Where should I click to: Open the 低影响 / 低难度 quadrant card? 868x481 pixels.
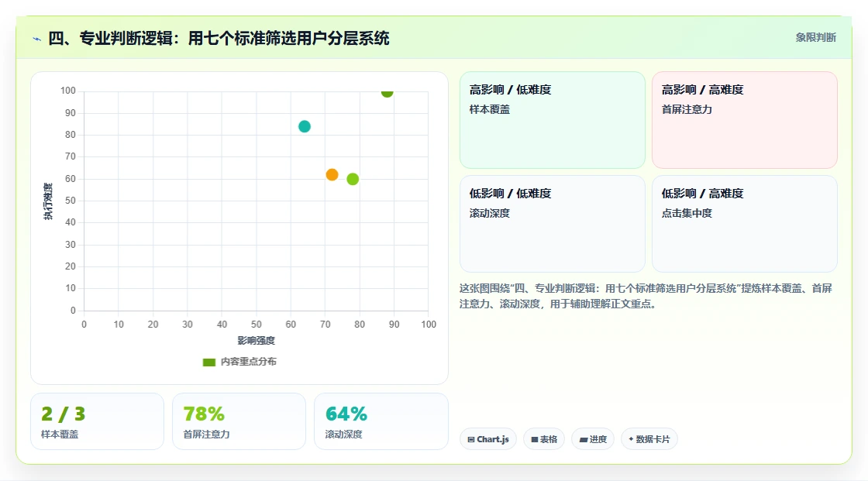(553, 224)
